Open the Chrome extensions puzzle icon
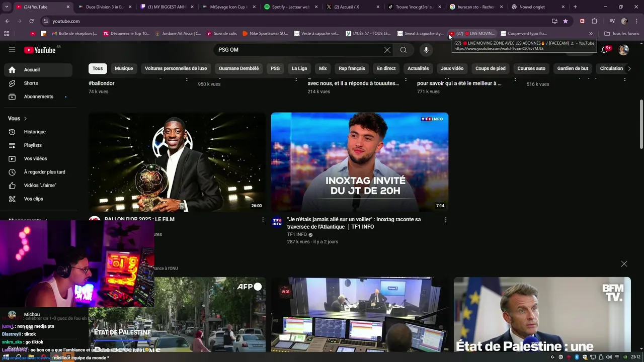The image size is (644, 362). pyautogui.click(x=594, y=21)
